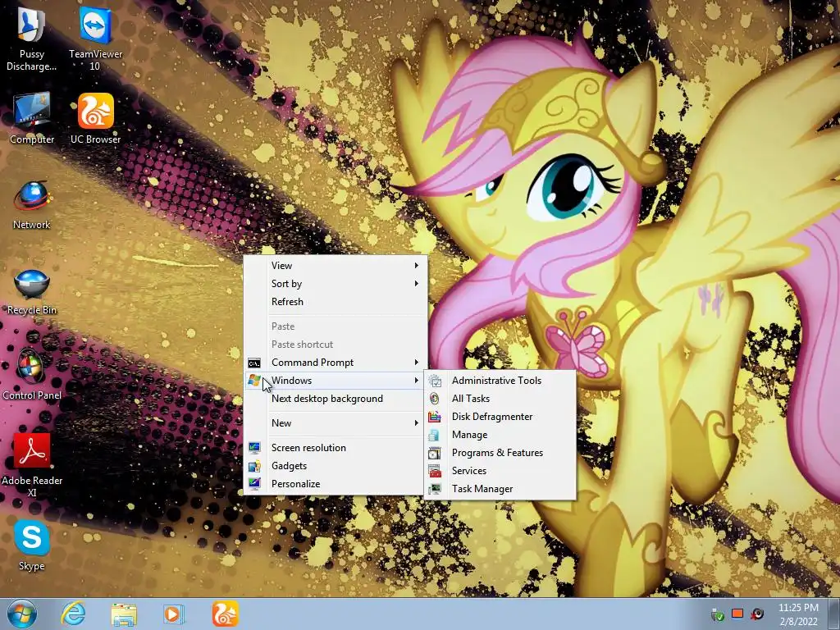
Task: Click the Task Manager icon in submenu
Action: click(x=435, y=489)
